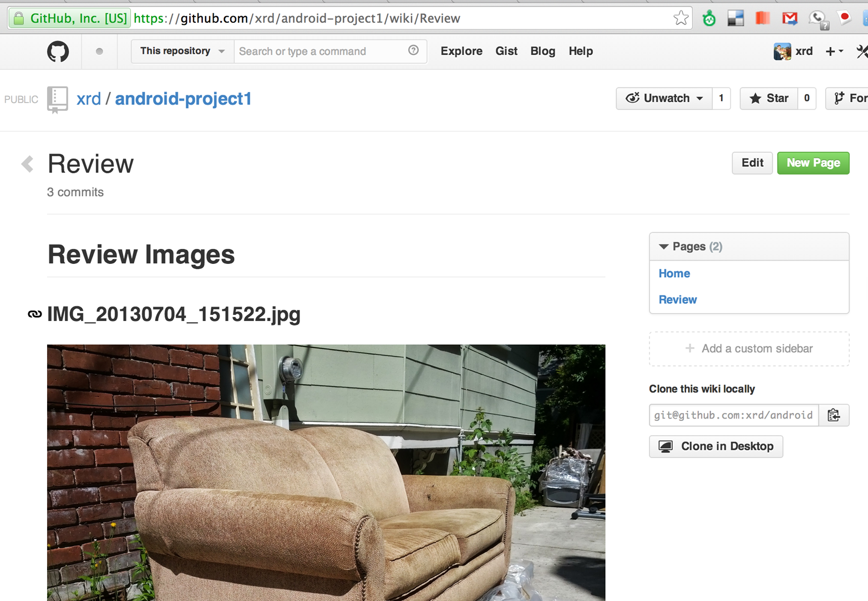
Task: Bookmark page with the star icon
Action: click(681, 18)
